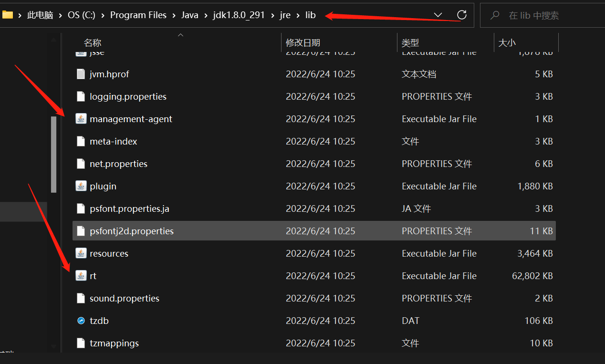Click the tzdb DAT file icon

click(81, 321)
